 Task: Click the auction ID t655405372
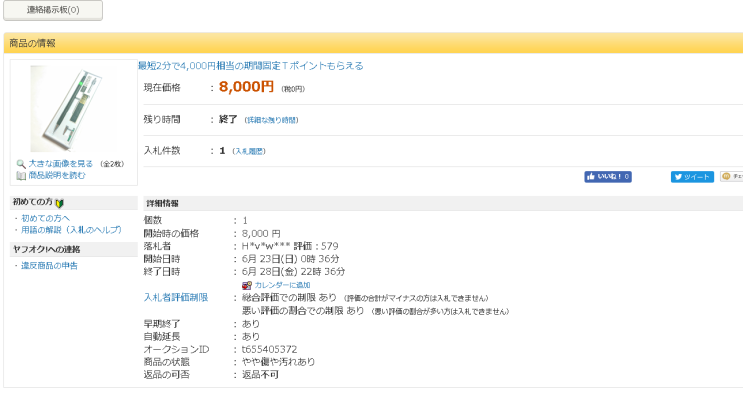tap(269, 350)
